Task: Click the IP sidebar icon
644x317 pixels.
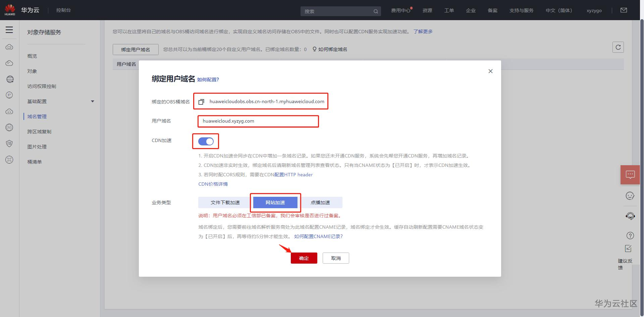Action: [x=9, y=95]
